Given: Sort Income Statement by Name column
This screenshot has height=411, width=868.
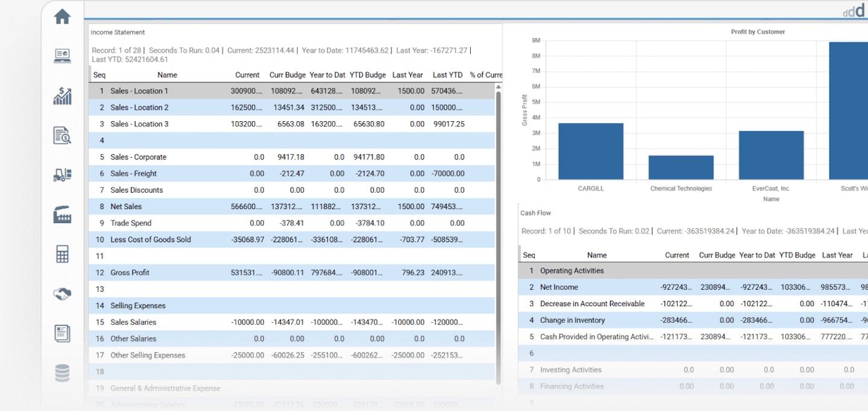Looking at the screenshot, I should [168, 75].
